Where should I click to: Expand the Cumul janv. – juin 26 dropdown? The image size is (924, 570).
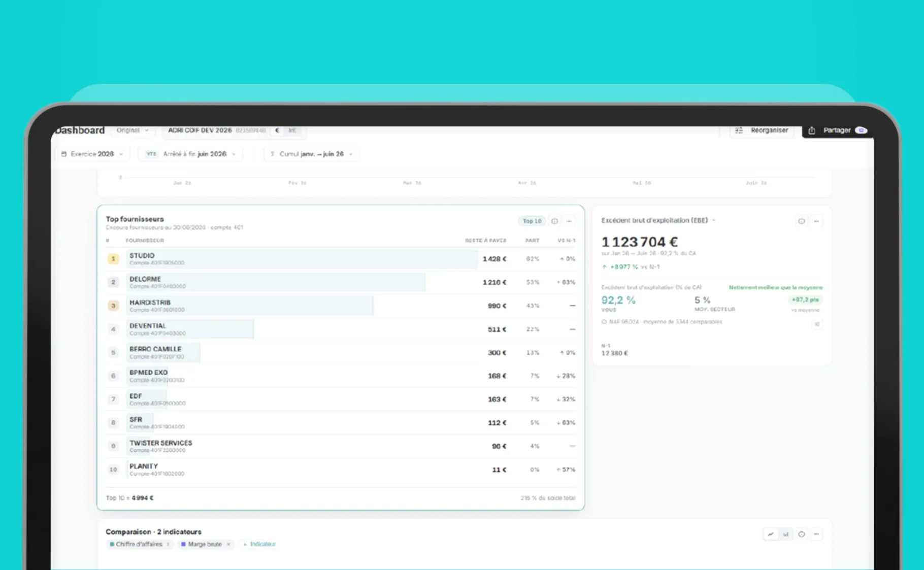(311, 154)
